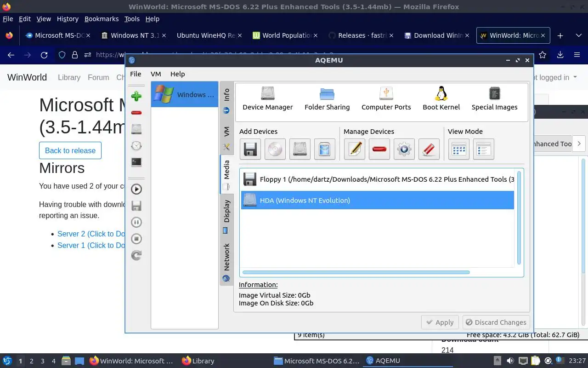Reload the current page in Firefox
Image resolution: width=588 pixels, height=368 pixels.
coord(44,55)
